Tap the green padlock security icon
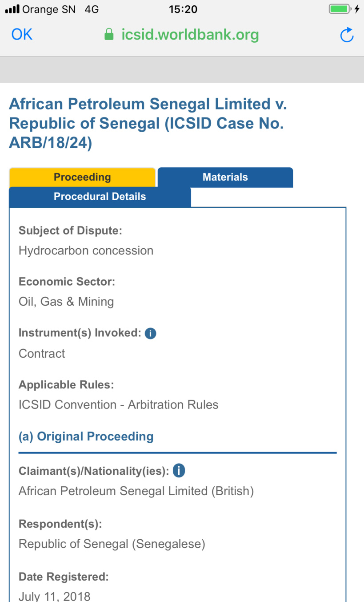The width and height of the screenshot is (364, 602). [x=109, y=35]
